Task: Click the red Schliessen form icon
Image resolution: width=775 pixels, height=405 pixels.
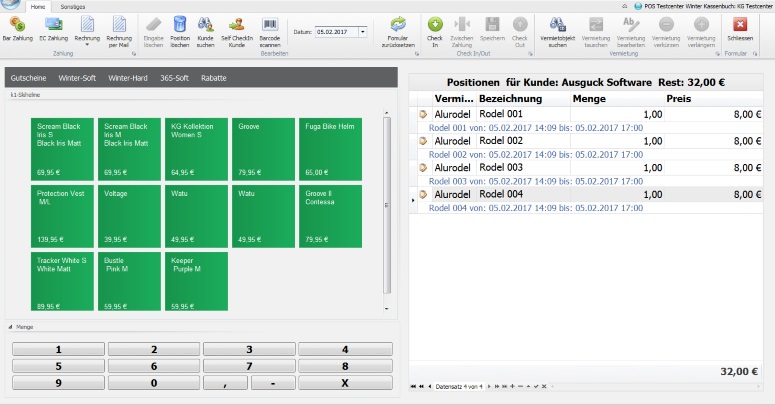Action: coord(740,24)
